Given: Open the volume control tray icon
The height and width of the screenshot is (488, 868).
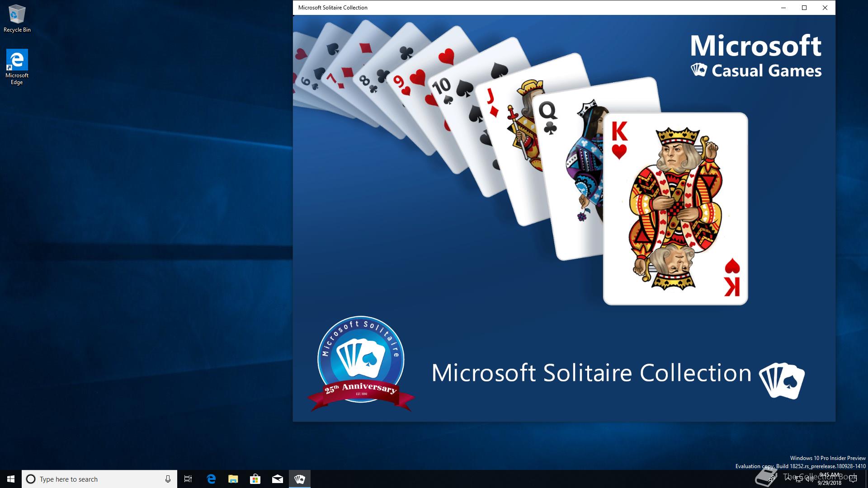Looking at the screenshot, I should point(810,479).
